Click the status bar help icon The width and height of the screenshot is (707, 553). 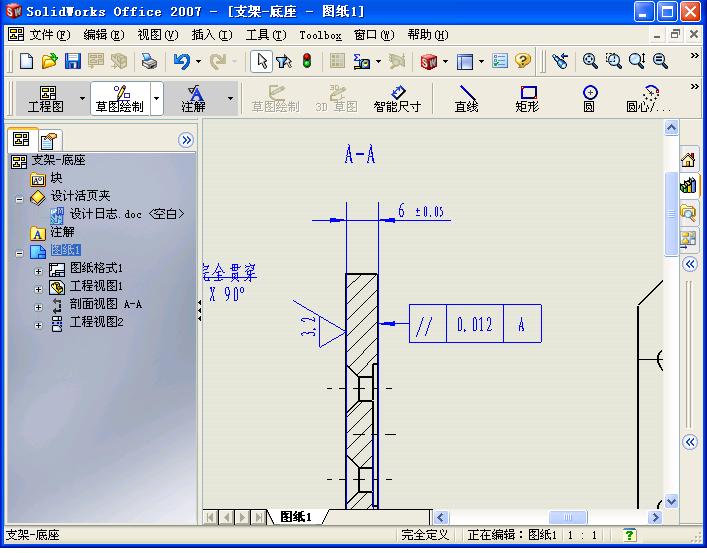click(629, 535)
